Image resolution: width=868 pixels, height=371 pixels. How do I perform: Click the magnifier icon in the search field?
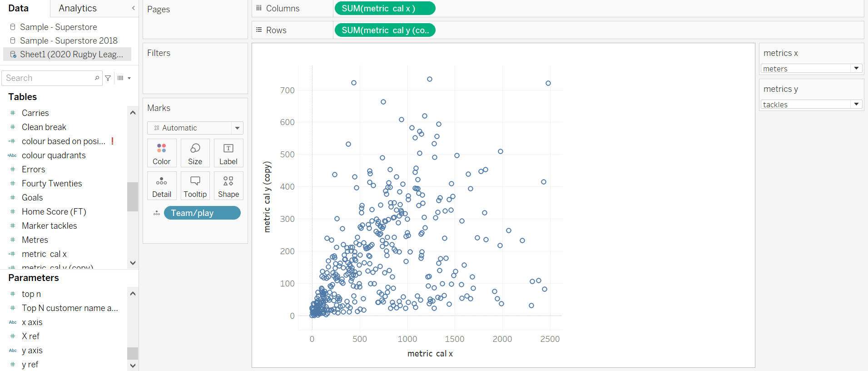pyautogui.click(x=97, y=78)
